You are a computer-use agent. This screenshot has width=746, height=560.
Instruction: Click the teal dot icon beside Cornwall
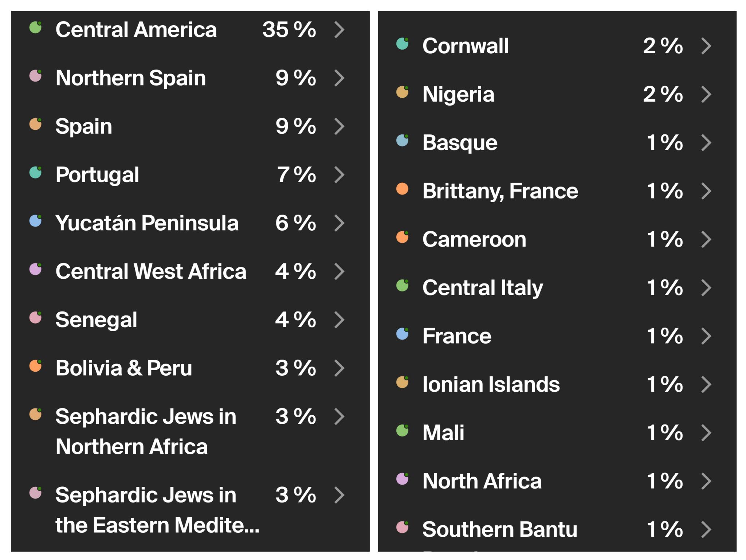click(x=403, y=44)
